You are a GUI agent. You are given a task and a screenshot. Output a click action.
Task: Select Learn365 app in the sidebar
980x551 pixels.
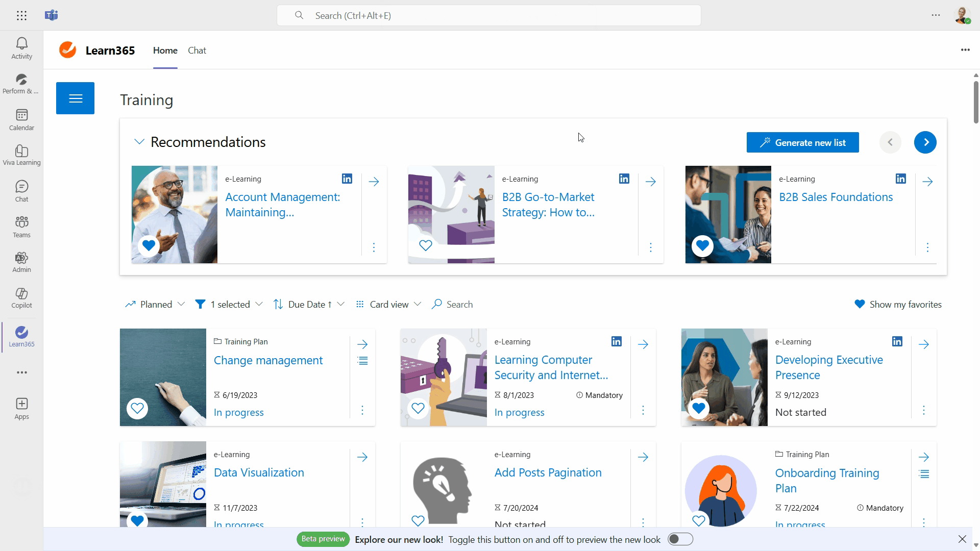(21, 337)
